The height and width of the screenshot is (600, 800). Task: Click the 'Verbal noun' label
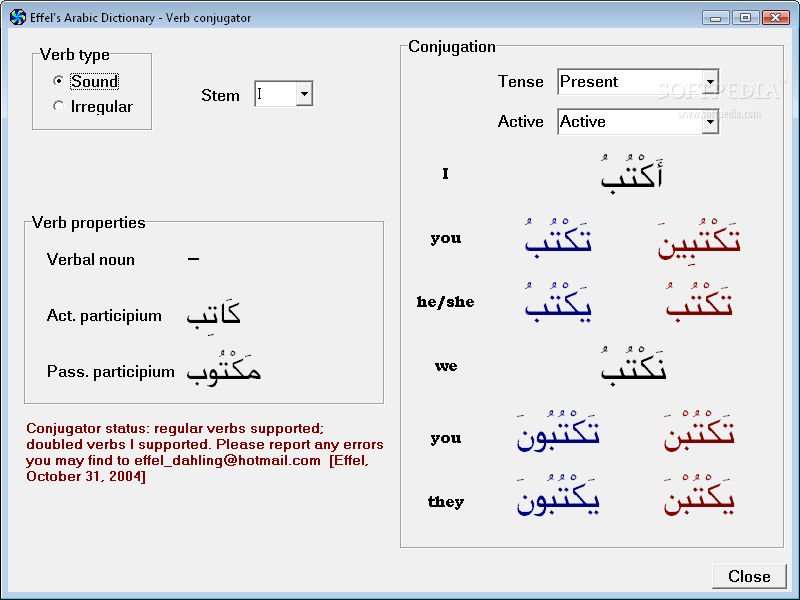point(91,259)
